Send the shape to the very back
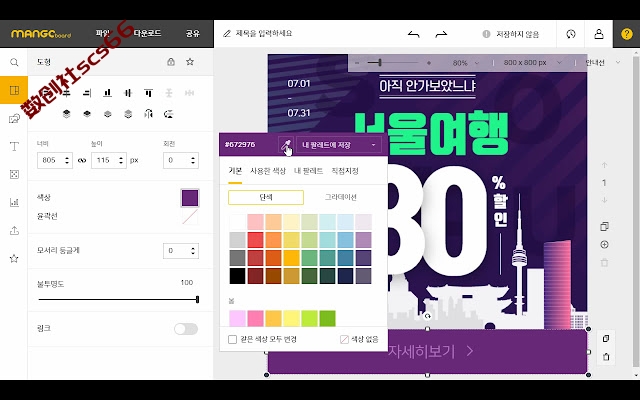 coord(128,114)
